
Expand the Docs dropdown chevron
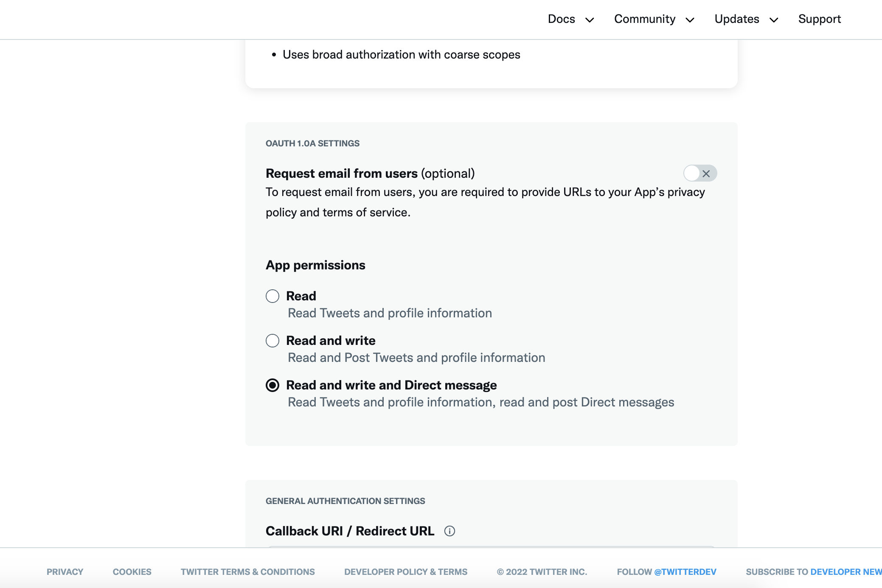point(590,20)
